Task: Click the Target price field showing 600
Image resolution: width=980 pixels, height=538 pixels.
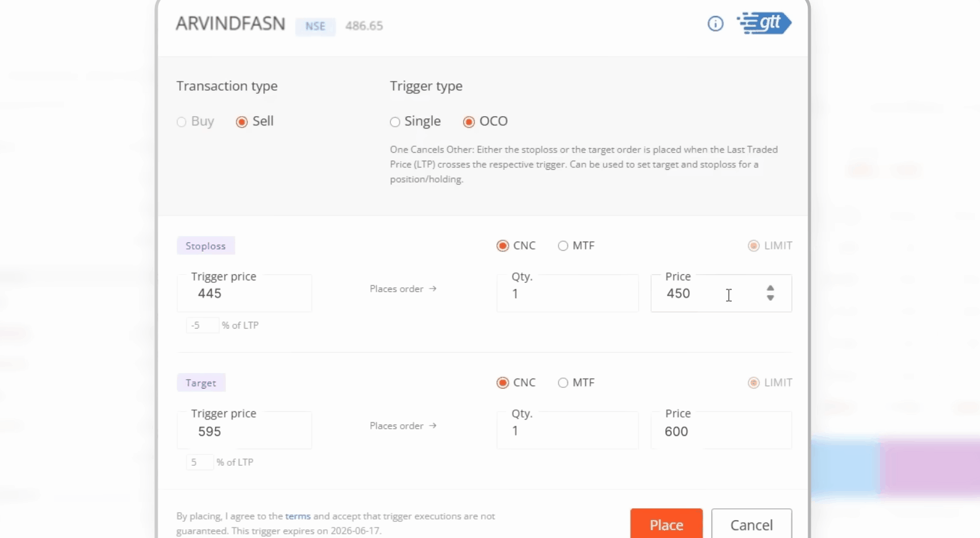Action: (720, 431)
